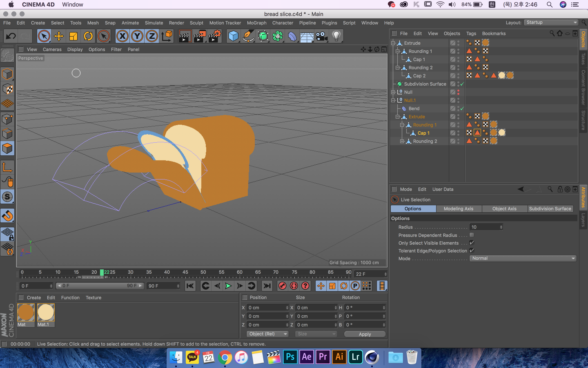This screenshot has width=588, height=368.
Task: Toggle the Z axis lock
Action: pyautogui.click(x=152, y=36)
